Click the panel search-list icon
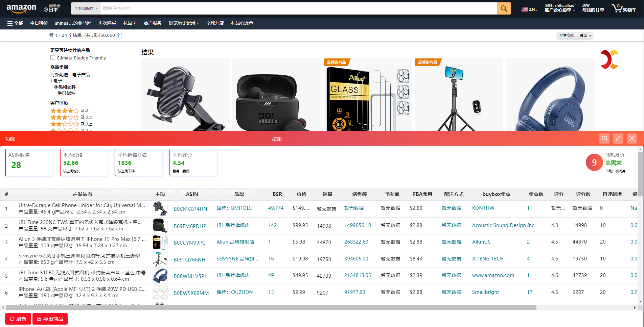644x327 pixels. pyautogui.click(x=604, y=139)
